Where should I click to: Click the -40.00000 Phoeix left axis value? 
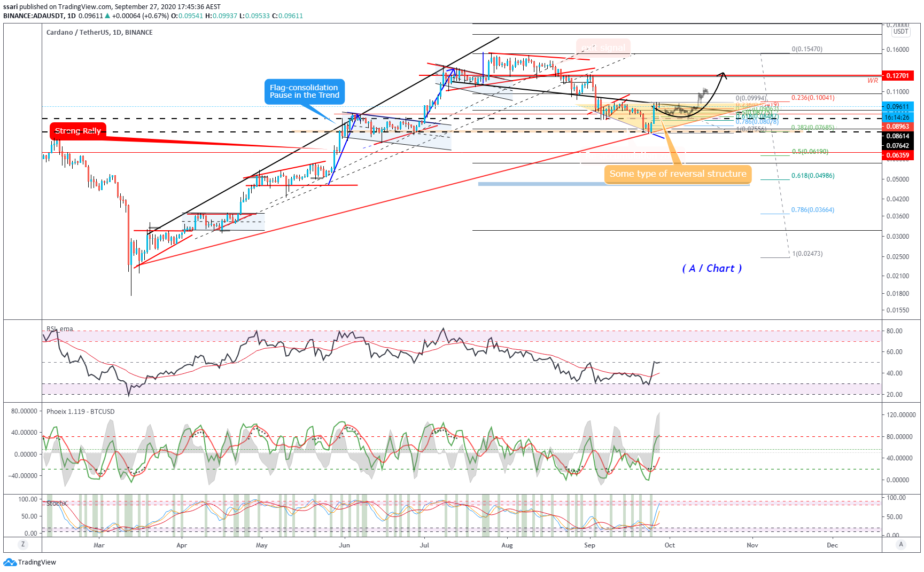(24, 476)
